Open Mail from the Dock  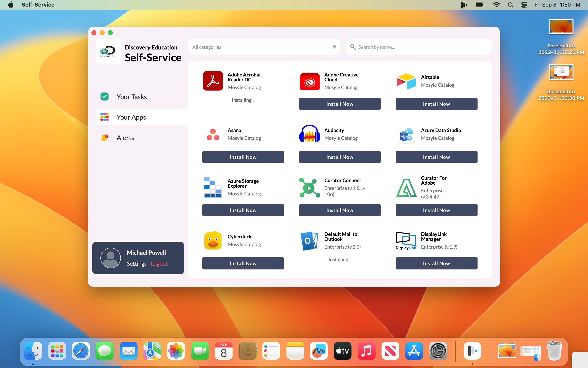(x=129, y=351)
